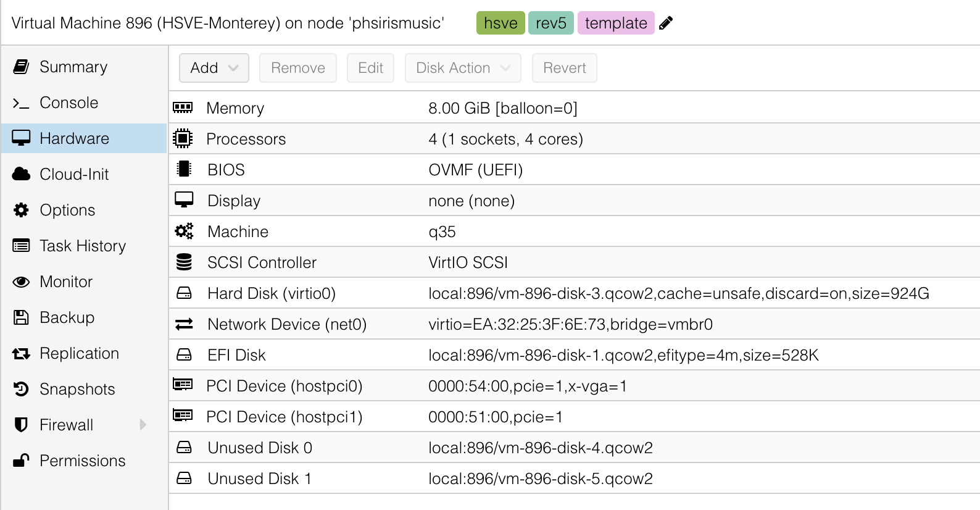Viewport: 980px width, 510px height.
Task: Click the Backup floppy disk icon
Action: click(21, 317)
